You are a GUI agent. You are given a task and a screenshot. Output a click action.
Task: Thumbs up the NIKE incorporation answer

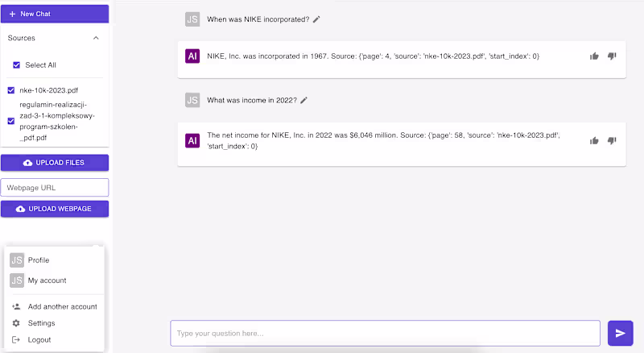coord(594,56)
